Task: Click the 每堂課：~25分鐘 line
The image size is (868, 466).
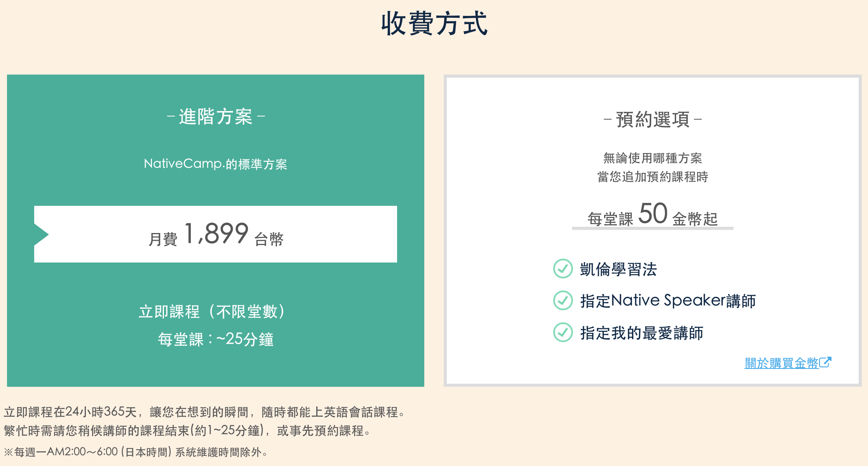Action: tap(216, 339)
